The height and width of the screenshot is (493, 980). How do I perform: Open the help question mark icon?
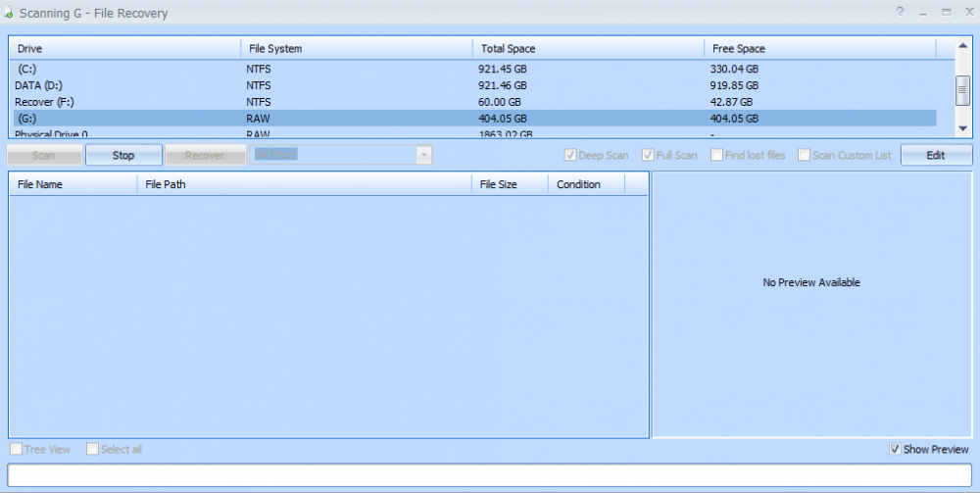click(x=900, y=12)
